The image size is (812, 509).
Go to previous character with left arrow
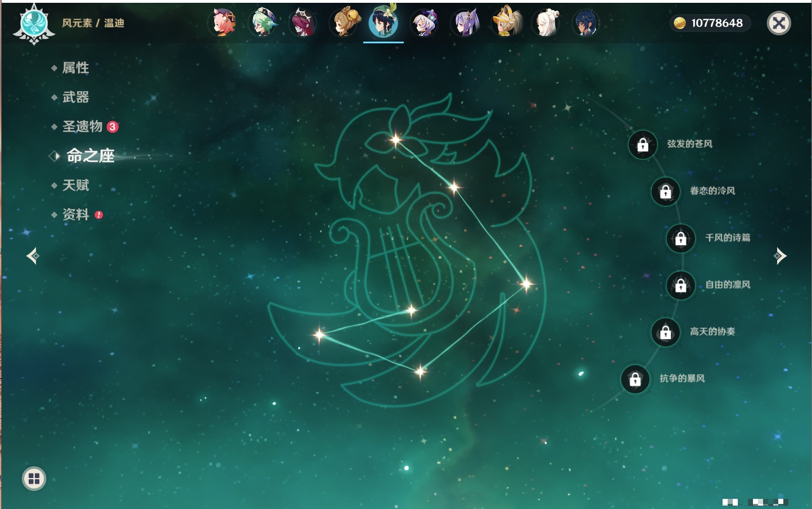33,256
